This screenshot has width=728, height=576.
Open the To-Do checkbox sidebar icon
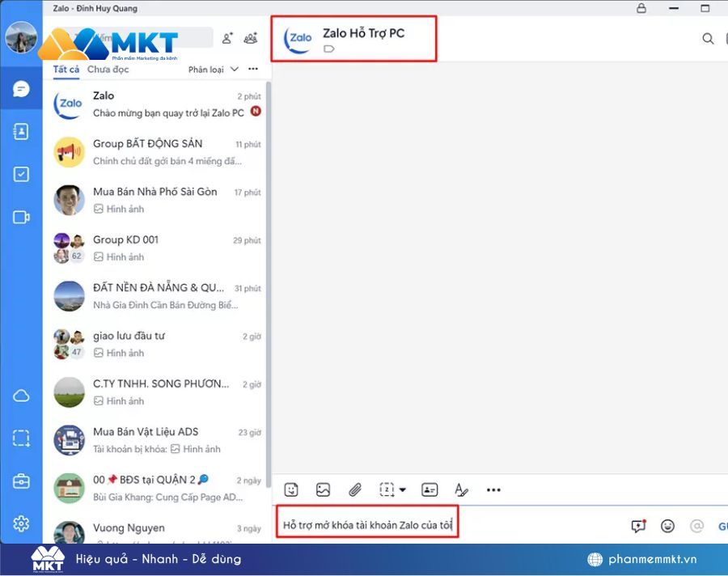tap(21, 174)
